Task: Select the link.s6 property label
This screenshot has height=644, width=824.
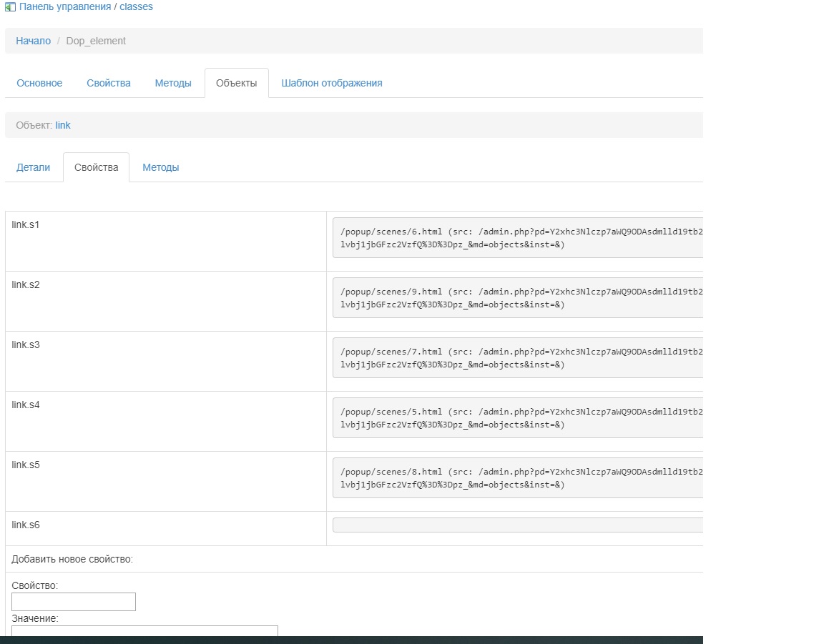Action: [26, 525]
